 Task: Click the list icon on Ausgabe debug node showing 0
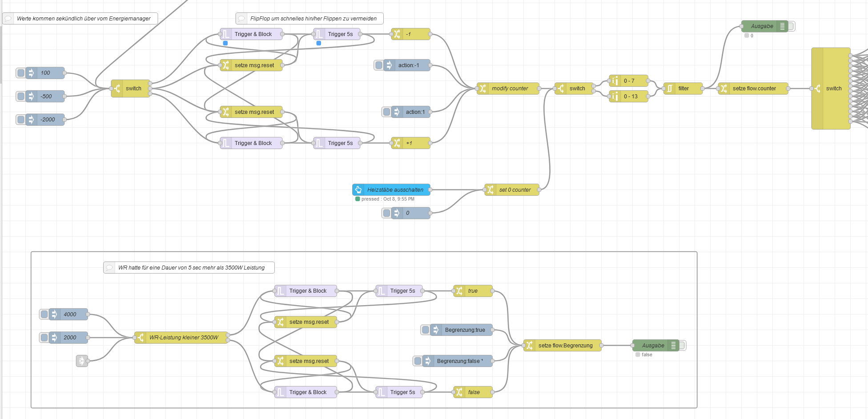coord(782,26)
